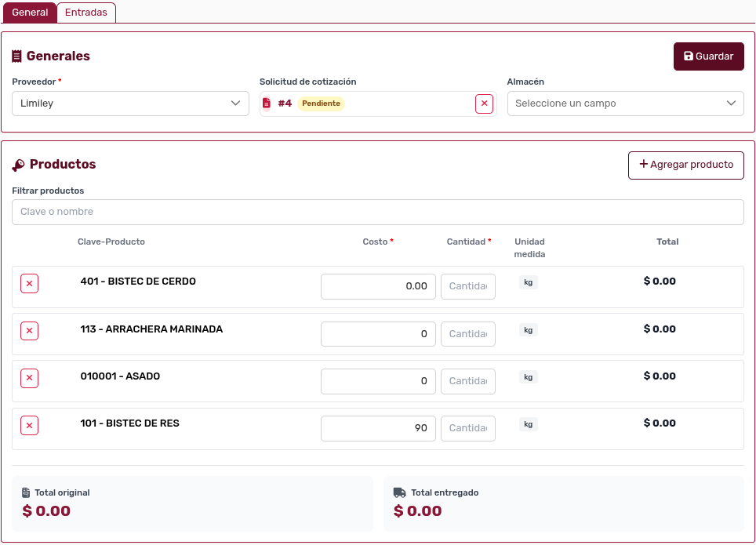Delete the ASADO product row
Viewport: 756px width, 545px height.
(x=29, y=379)
